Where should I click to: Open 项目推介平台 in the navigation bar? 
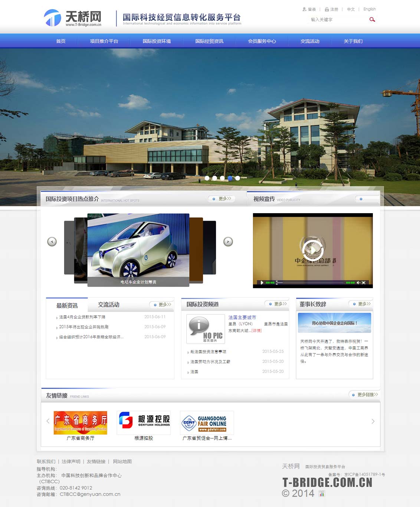104,41
